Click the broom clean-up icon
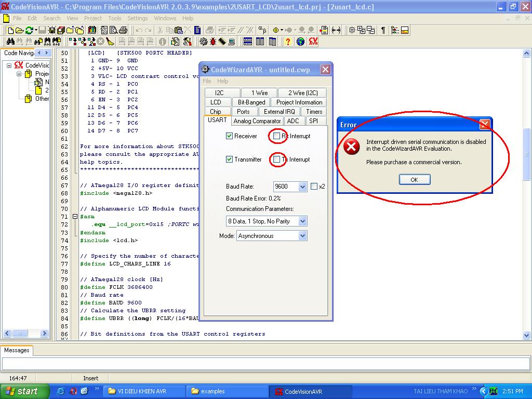Screen dimensions: 532x399 [110, 42]
